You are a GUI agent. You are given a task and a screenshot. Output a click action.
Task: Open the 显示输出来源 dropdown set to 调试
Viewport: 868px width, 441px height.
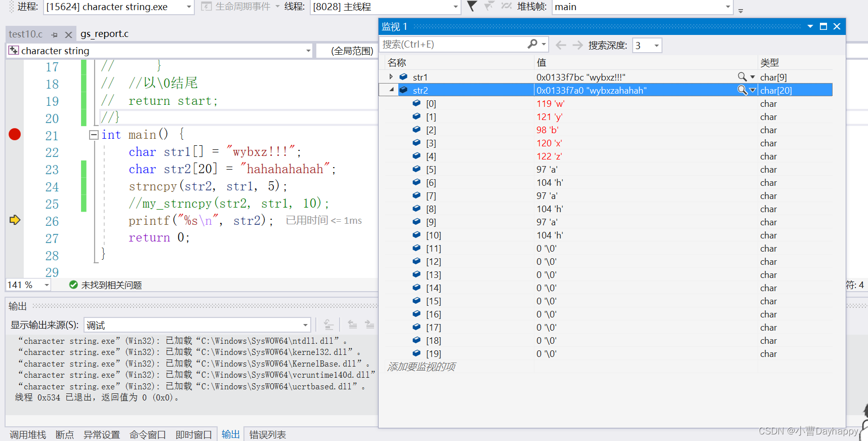click(x=197, y=325)
